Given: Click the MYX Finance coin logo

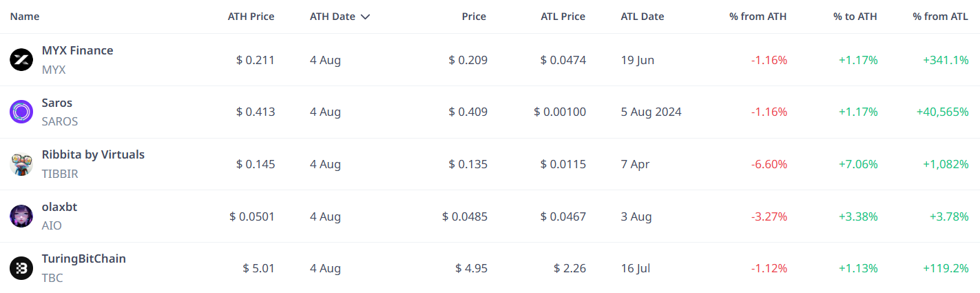Looking at the screenshot, I should click(21, 60).
